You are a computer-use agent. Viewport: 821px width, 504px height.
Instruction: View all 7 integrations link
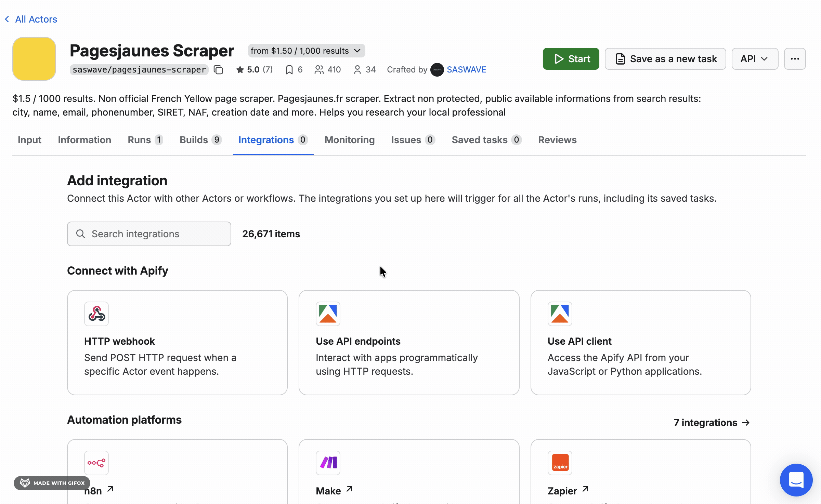(712, 423)
